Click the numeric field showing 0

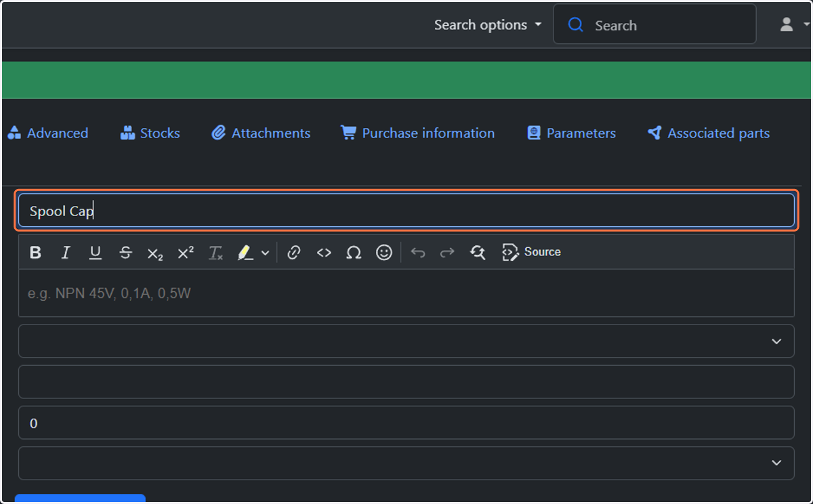pyautogui.click(x=406, y=423)
